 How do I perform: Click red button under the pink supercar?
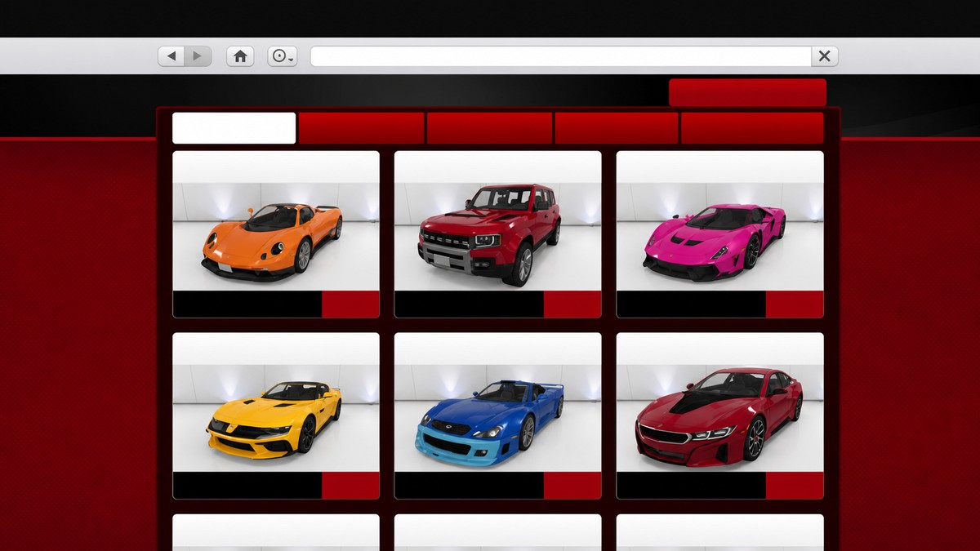[795, 304]
